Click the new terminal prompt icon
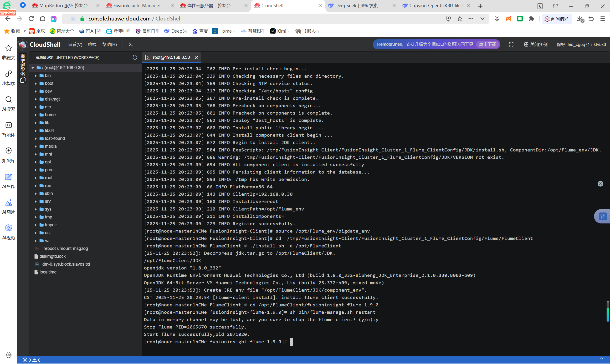 coord(131,44)
